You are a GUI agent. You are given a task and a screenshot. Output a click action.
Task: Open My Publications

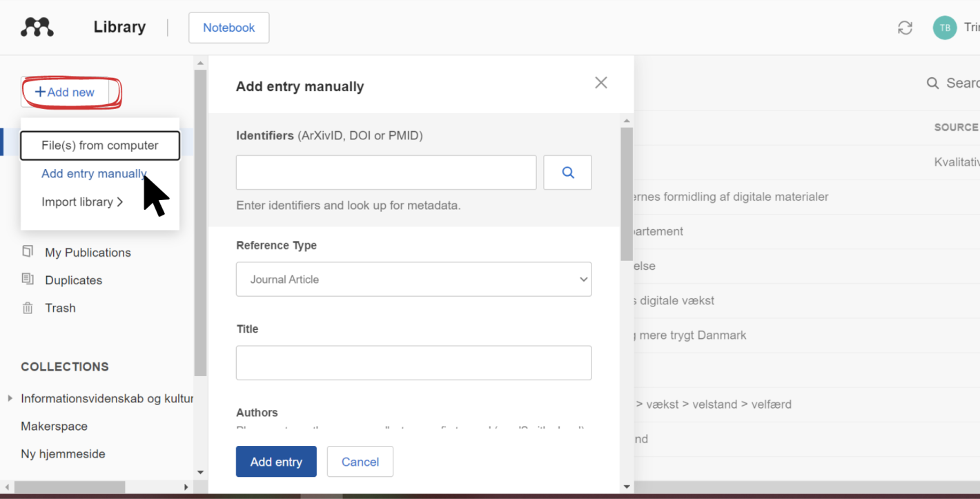(88, 253)
